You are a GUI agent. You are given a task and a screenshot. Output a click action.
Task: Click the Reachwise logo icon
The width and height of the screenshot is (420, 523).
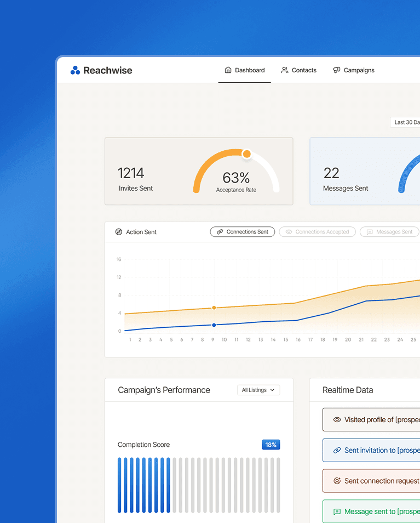(x=75, y=70)
